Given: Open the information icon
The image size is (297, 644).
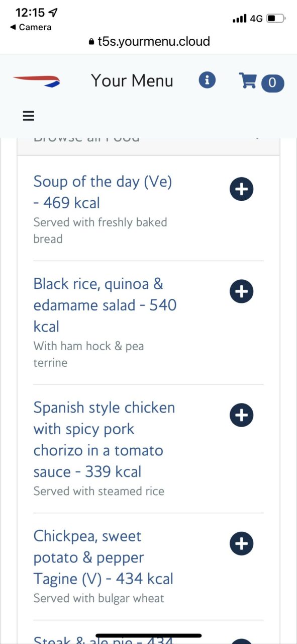Looking at the screenshot, I should pos(207,80).
